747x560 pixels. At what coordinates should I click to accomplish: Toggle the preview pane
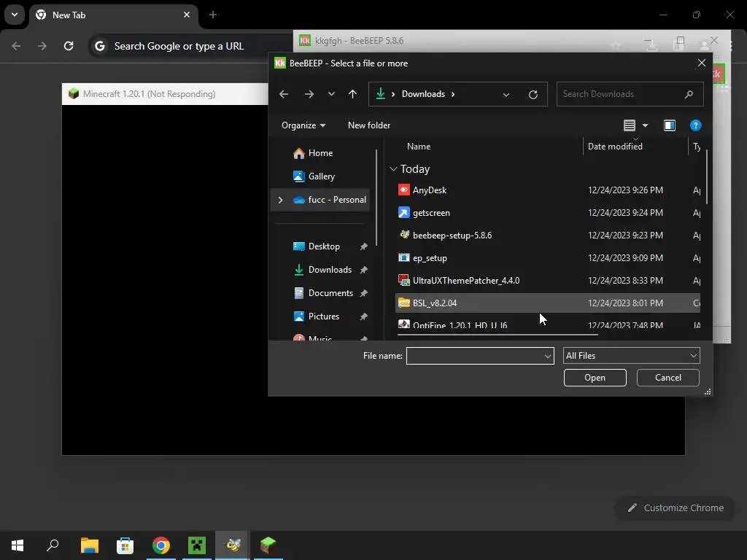670,125
